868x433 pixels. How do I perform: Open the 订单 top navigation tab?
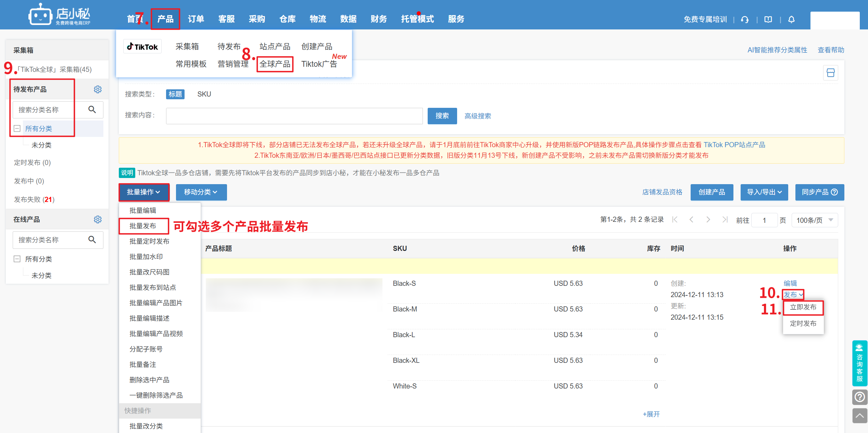click(196, 19)
